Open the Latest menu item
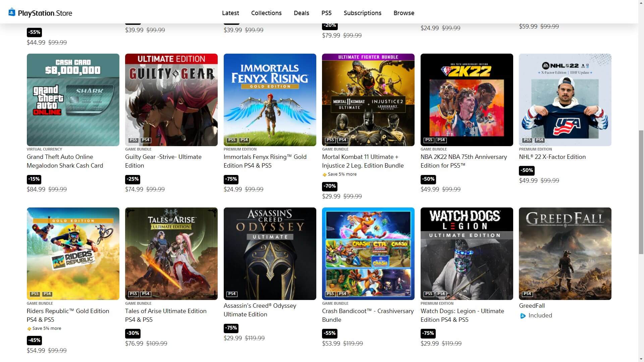644x362 pixels. point(230,13)
